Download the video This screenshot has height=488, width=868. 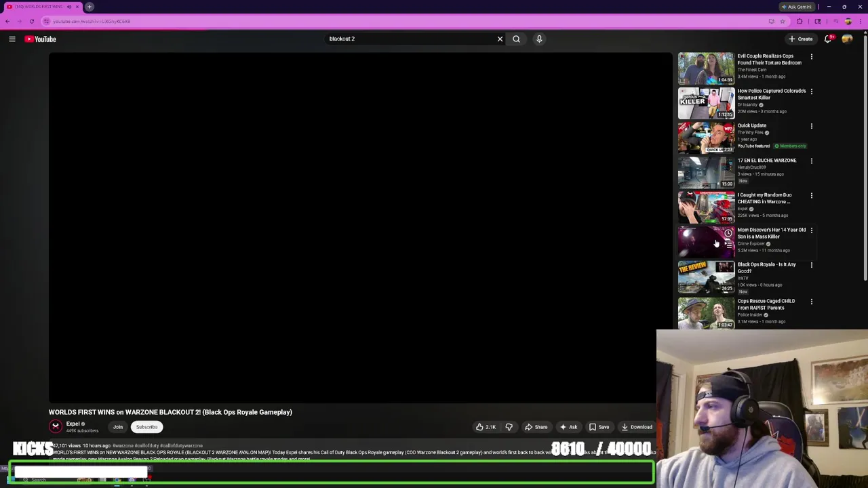(x=637, y=427)
